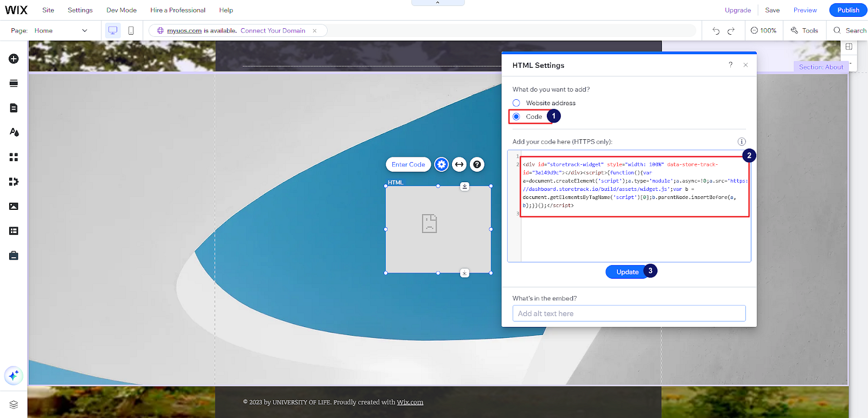Click the Section: About label

(821, 67)
